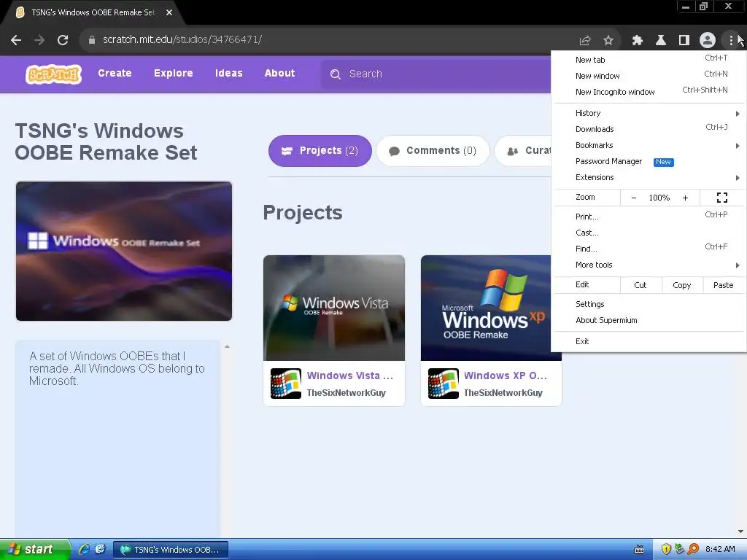This screenshot has width=747, height=560.
Task: Click the browser back arrow
Action: pyautogui.click(x=16, y=40)
